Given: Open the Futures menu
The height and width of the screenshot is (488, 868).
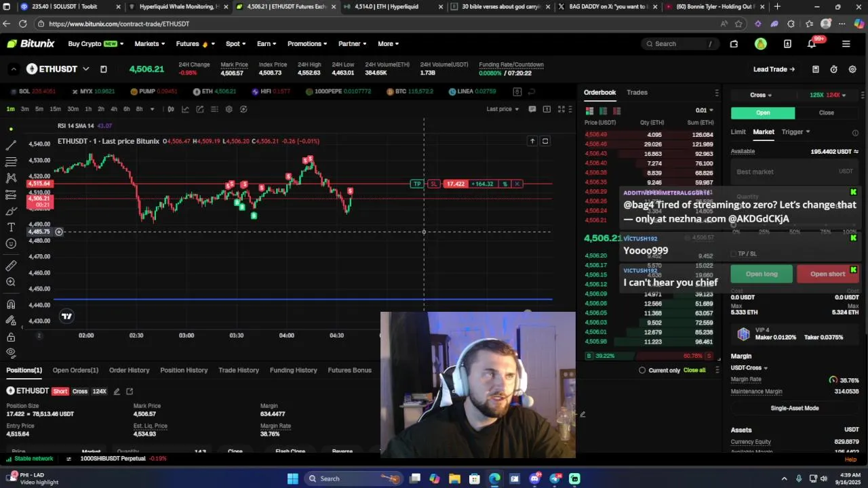Looking at the screenshot, I should (x=195, y=44).
